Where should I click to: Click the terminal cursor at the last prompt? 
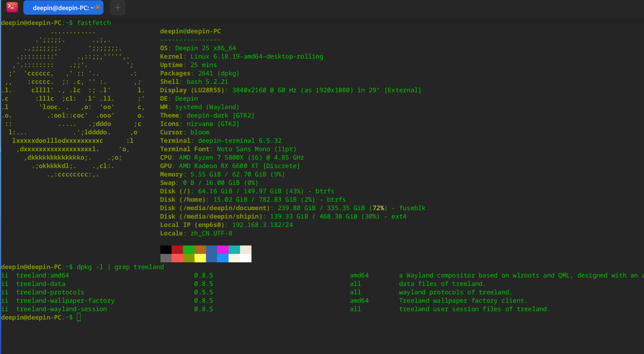79,317
